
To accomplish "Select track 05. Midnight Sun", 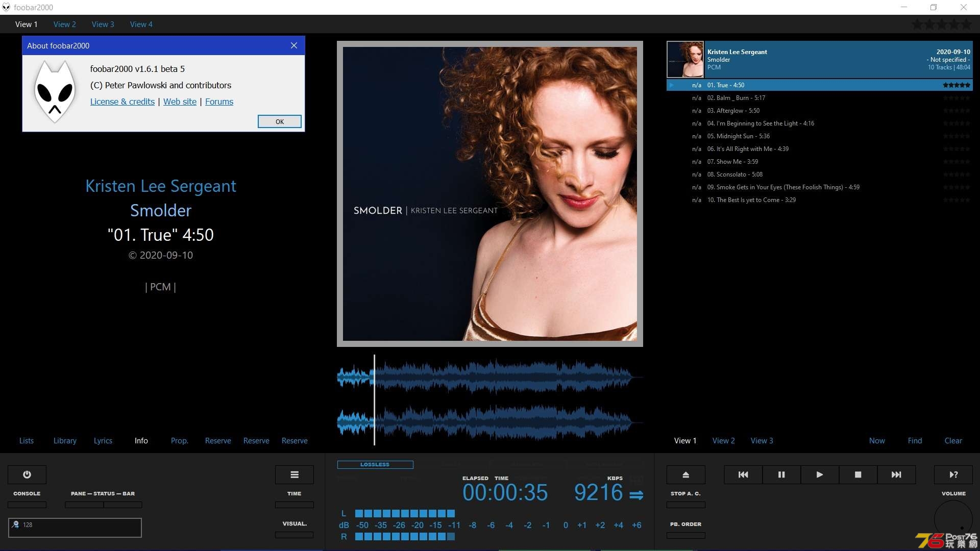I will [820, 136].
